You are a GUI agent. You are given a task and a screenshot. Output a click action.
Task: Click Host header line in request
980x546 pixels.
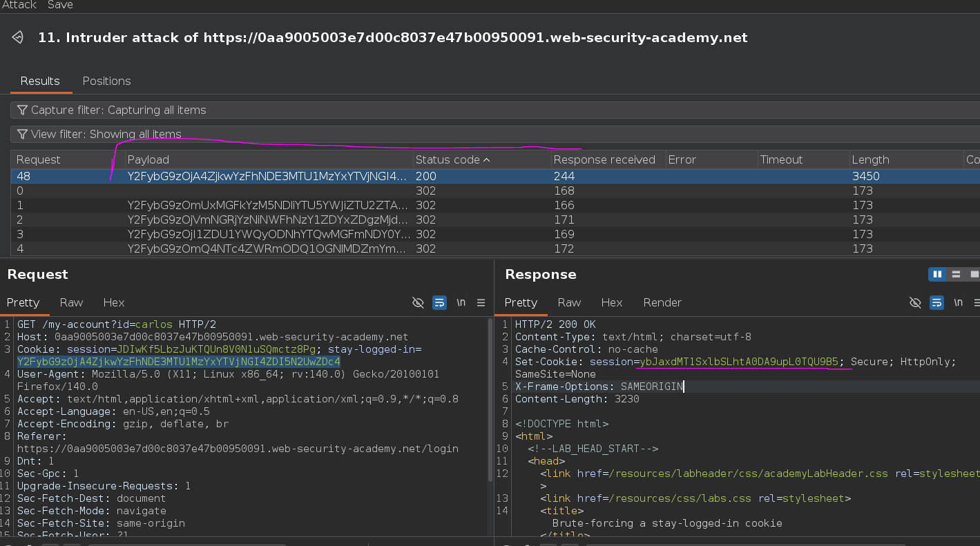213,337
